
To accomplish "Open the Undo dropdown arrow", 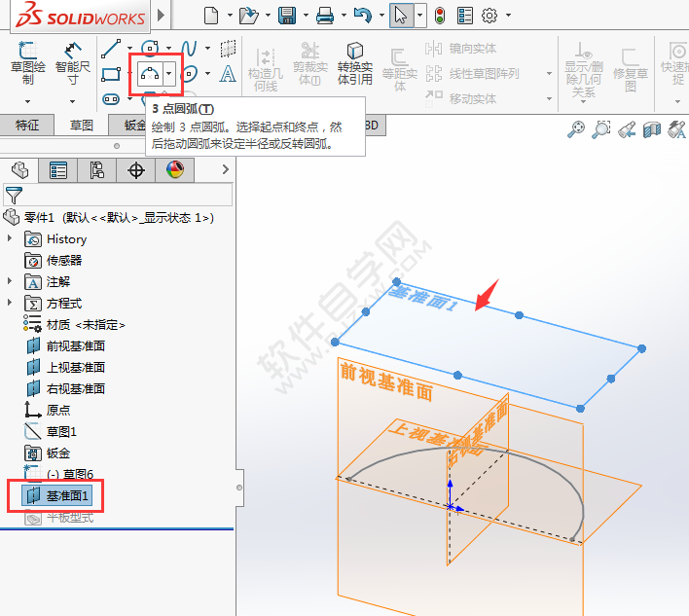I will click(381, 16).
